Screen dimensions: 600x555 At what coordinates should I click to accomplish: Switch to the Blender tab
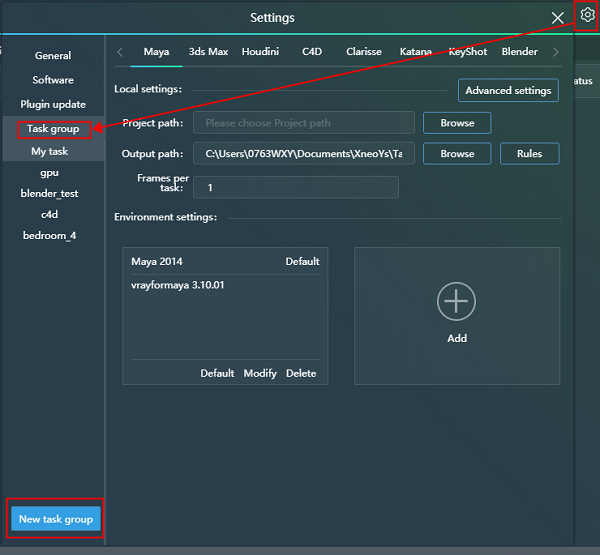tap(520, 52)
